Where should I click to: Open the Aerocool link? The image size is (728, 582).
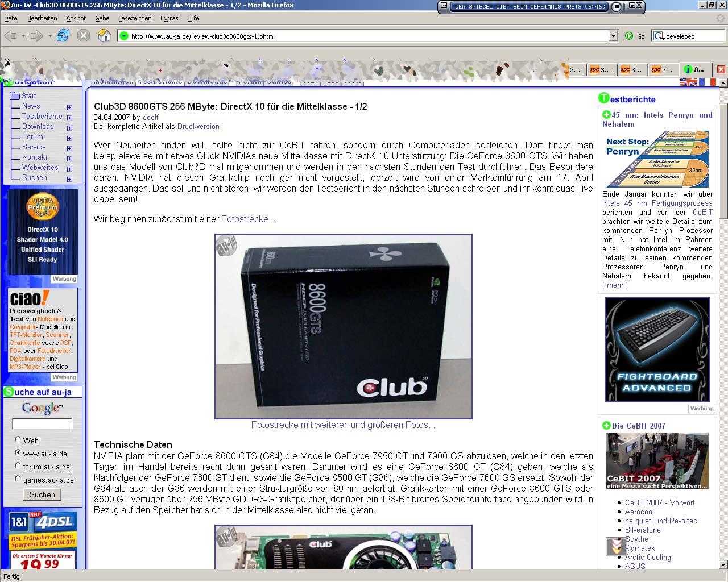coord(640,512)
